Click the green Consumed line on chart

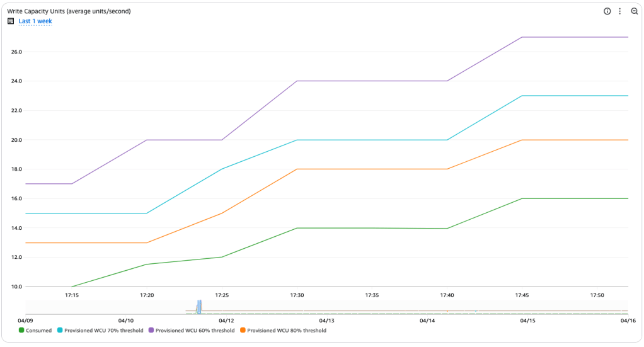(372, 228)
